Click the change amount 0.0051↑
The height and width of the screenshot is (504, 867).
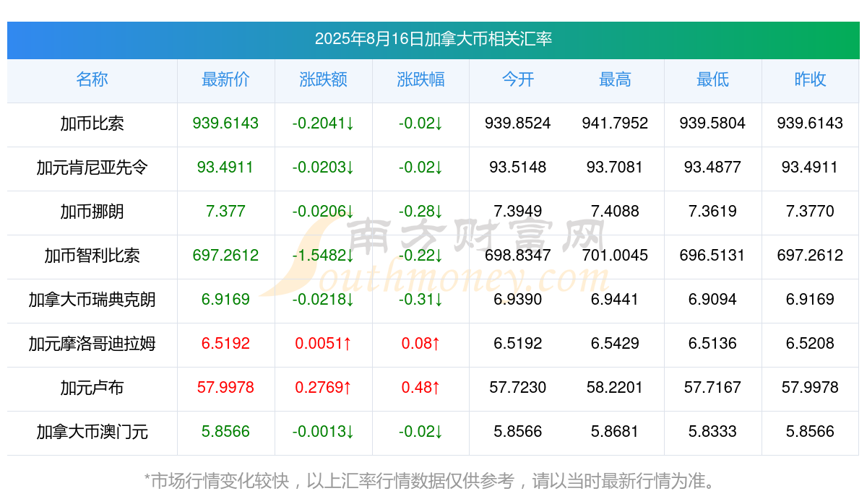(323, 344)
